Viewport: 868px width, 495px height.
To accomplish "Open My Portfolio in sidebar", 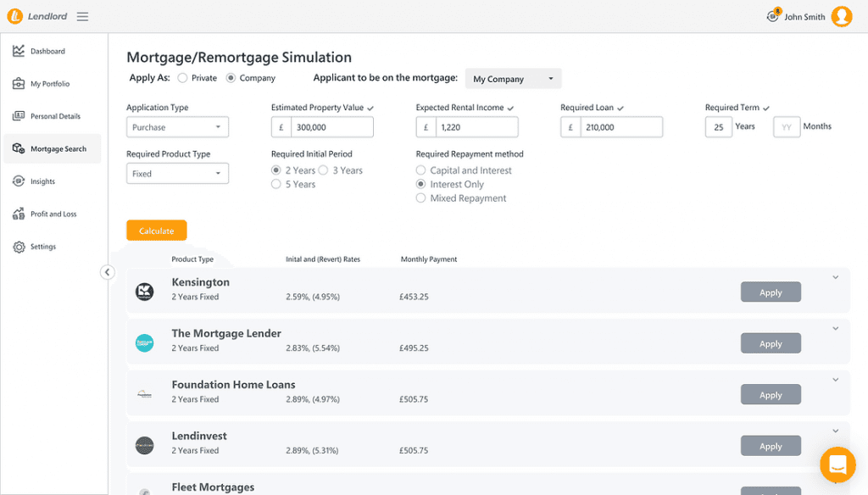I will pos(50,84).
